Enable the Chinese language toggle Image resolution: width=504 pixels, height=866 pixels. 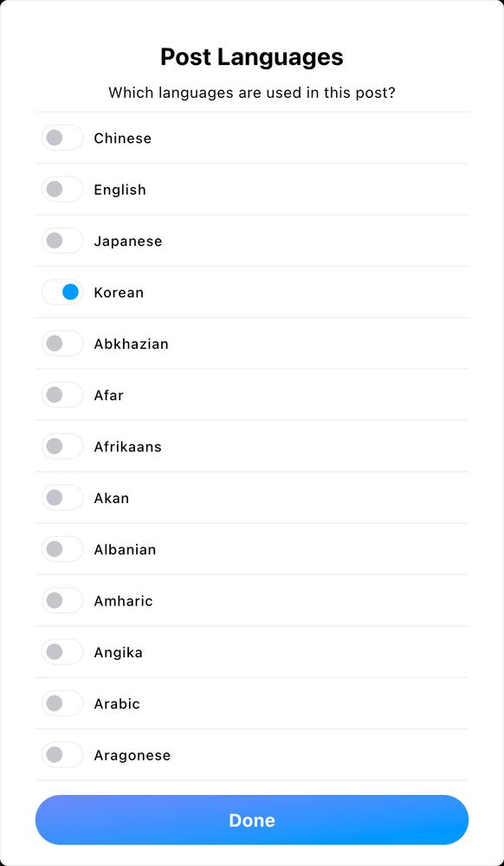[61, 137]
